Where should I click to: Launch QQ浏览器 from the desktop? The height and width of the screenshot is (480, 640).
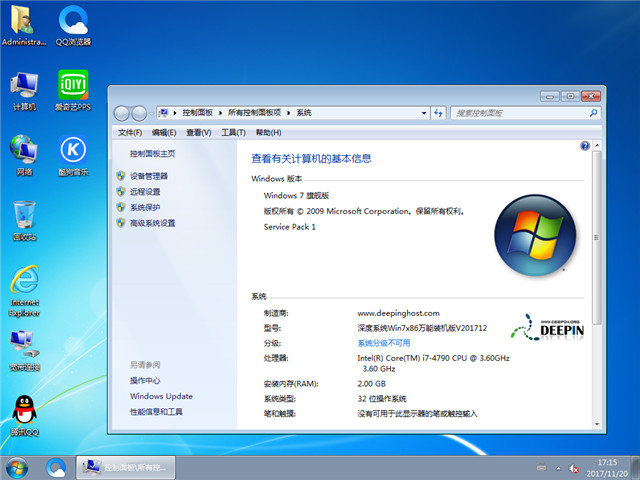pos(73,25)
